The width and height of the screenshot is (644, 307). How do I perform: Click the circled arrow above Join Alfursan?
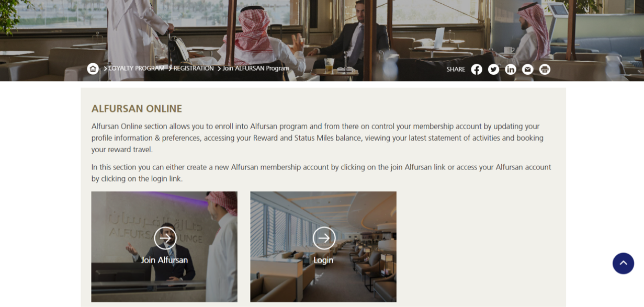click(165, 238)
